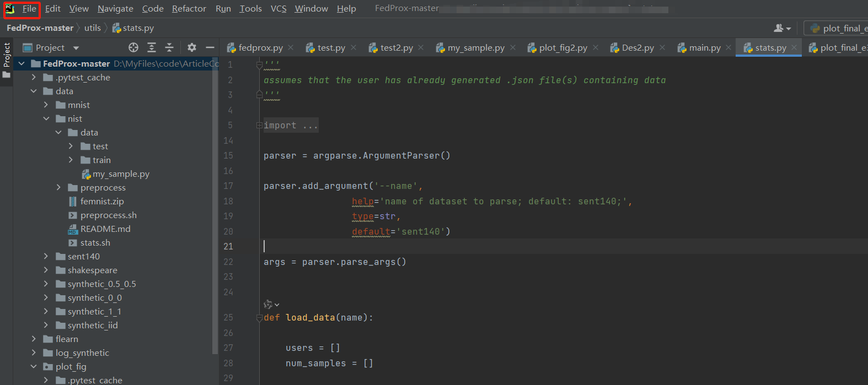
Task: Collapse the FedProx-master root folder
Action: point(22,64)
